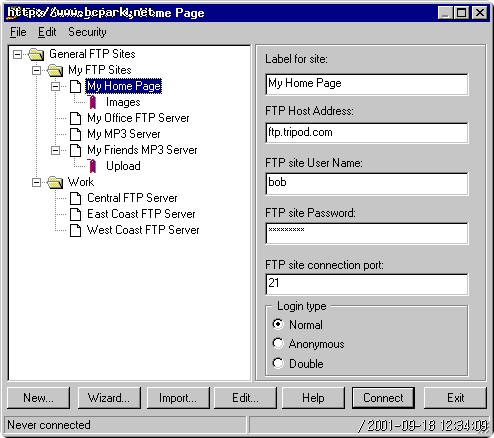Select Central FTP Server entry
Viewport: 494px width, 438px height.
coord(132,198)
